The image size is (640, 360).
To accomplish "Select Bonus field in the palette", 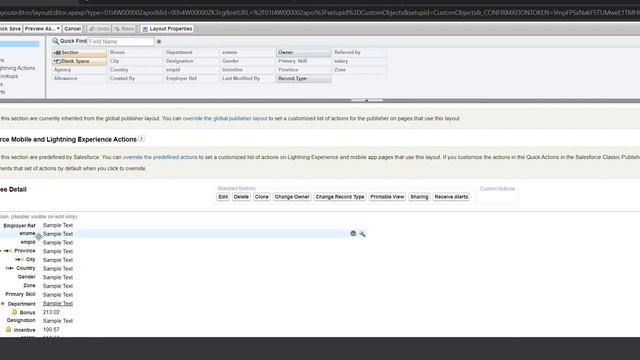I will pos(135,53).
